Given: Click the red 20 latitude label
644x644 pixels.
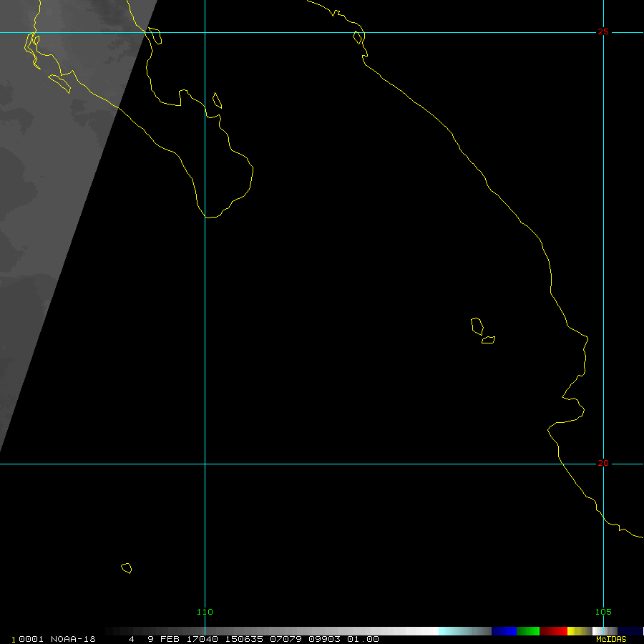Looking at the screenshot, I should tap(603, 463).
